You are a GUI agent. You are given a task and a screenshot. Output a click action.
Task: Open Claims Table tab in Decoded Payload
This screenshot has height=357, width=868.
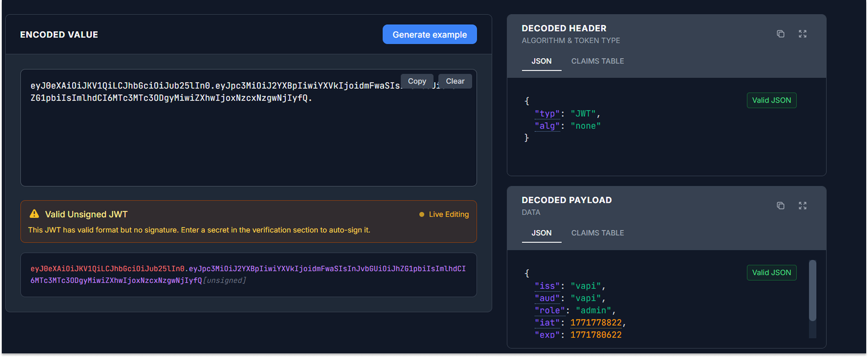click(x=597, y=233)
